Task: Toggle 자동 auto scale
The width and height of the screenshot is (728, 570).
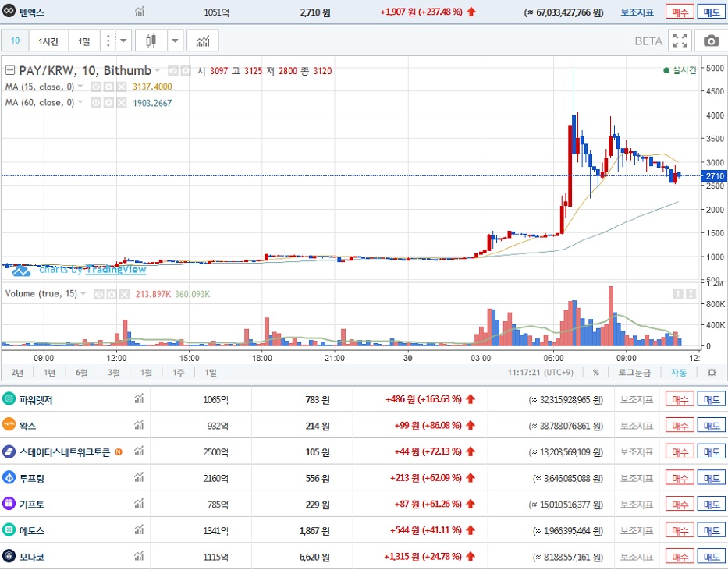Action: pos(678,373)
